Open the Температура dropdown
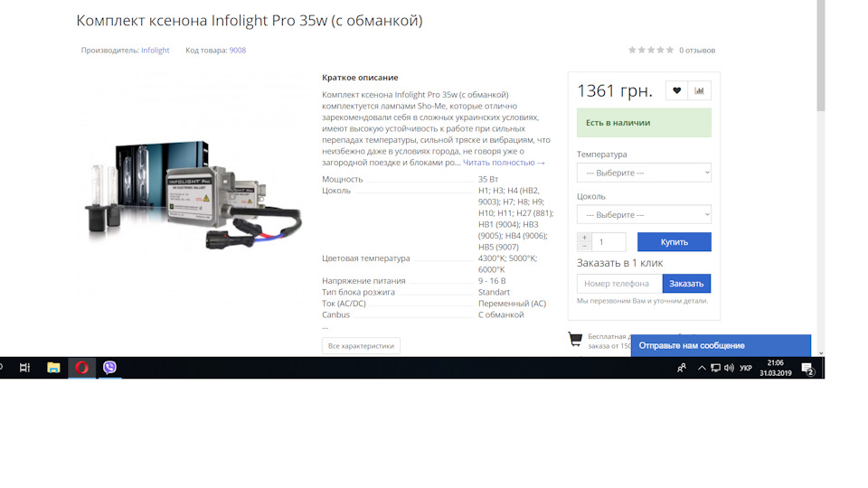This screenshot has height=488, width=868. click(x=644, y=173)
